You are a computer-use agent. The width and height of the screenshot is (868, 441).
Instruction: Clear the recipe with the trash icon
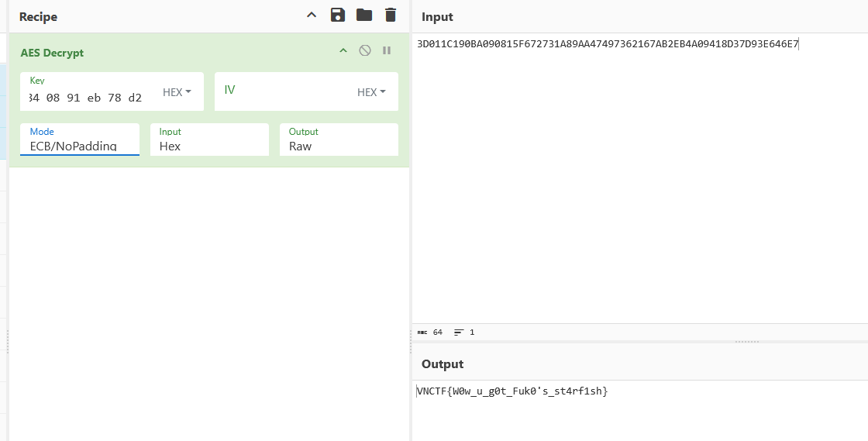(390, 16)
